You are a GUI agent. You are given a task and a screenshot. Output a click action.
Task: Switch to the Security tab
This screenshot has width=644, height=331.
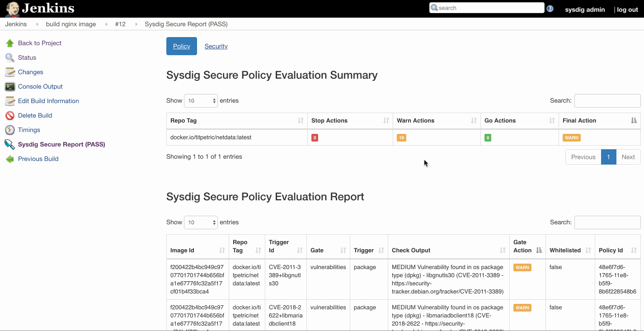click(x=216, y=46)
